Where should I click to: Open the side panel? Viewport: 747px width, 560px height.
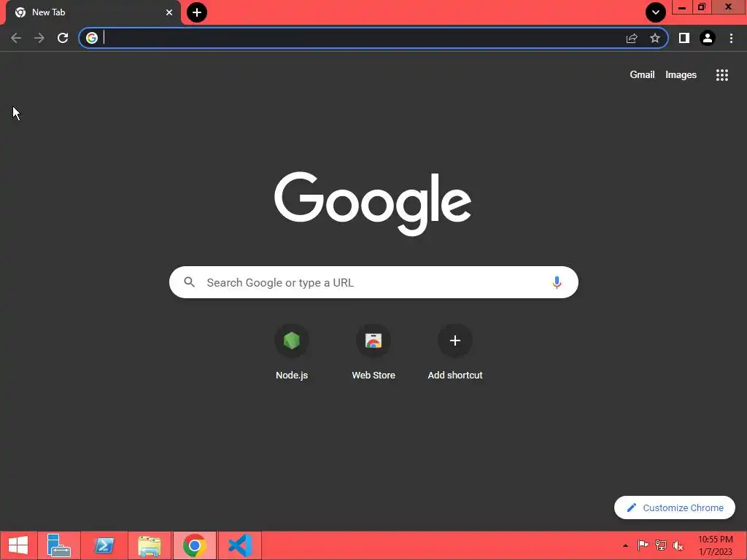(684, 38)
